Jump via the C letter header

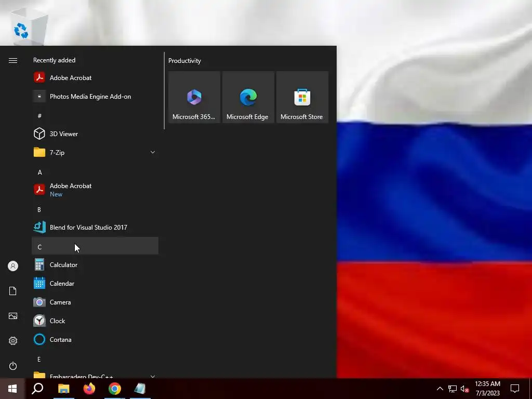95,246
